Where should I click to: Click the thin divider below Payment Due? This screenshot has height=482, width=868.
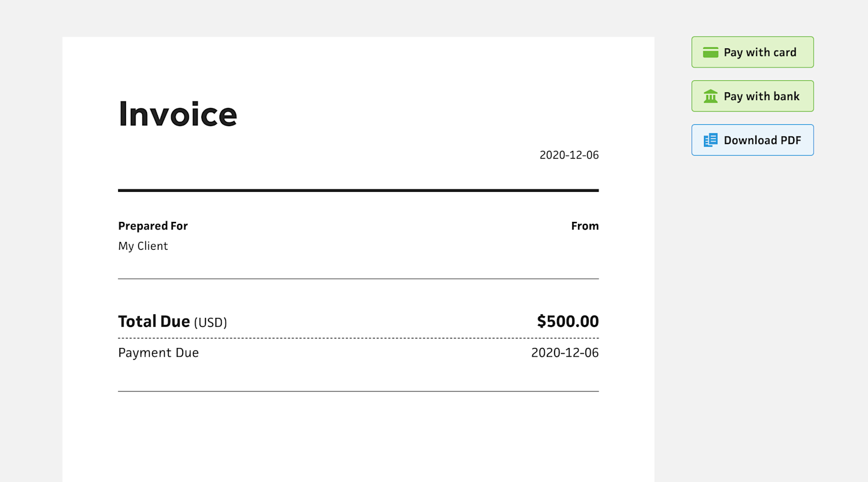(358, 392)
